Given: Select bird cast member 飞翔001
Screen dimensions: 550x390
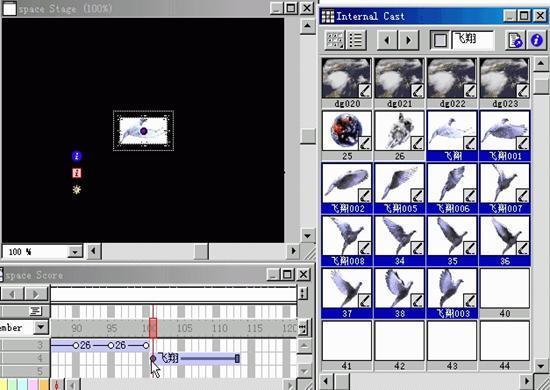Looking at the screenshot, I should point(505,136).
